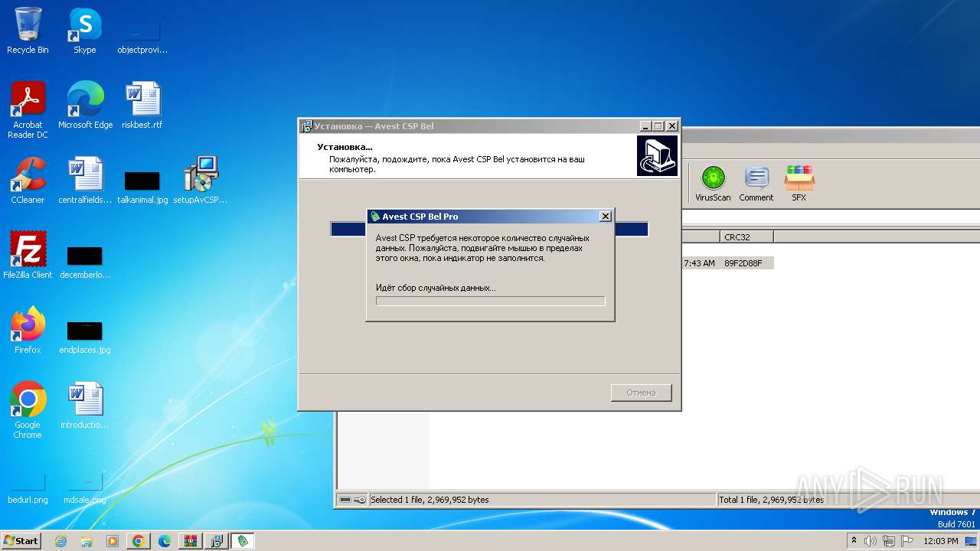980x551 pixels.
Task: Click the disk-key status icon in WinRAR
Action: [x=353, y=500]
